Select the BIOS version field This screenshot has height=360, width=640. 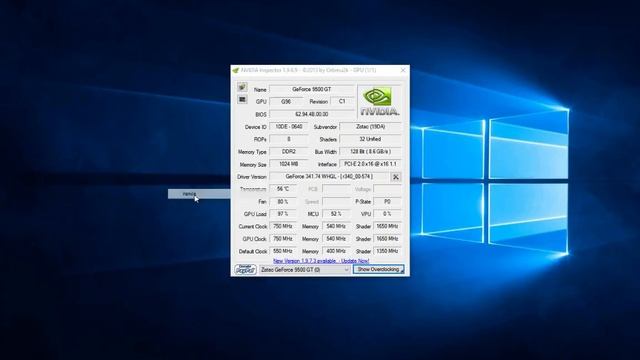coord(311,114)
